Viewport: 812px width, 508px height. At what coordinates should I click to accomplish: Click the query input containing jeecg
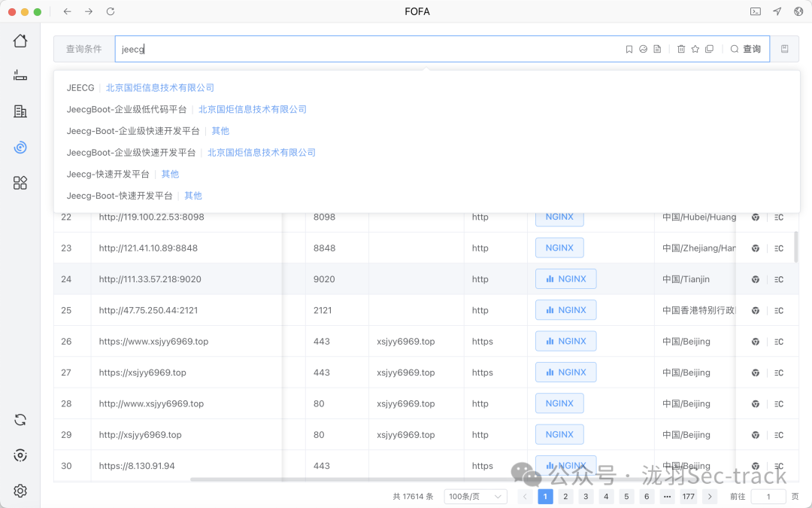[368, 49]
